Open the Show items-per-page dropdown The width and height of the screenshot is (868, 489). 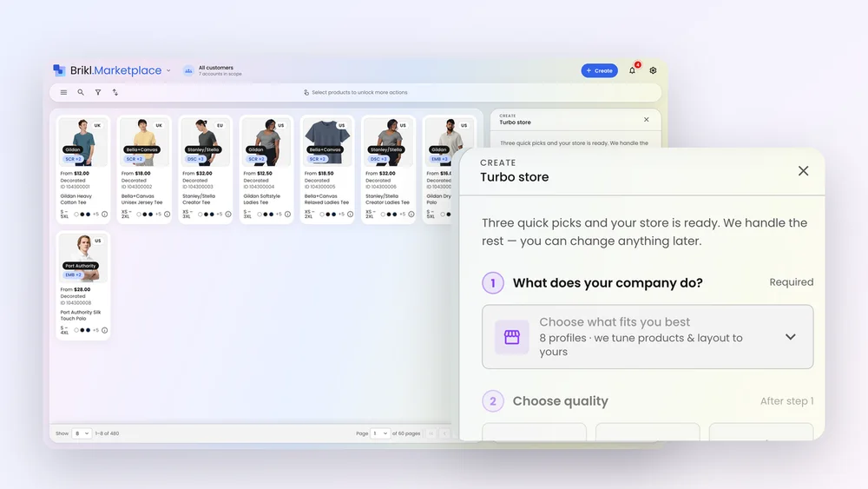point(82,433)
